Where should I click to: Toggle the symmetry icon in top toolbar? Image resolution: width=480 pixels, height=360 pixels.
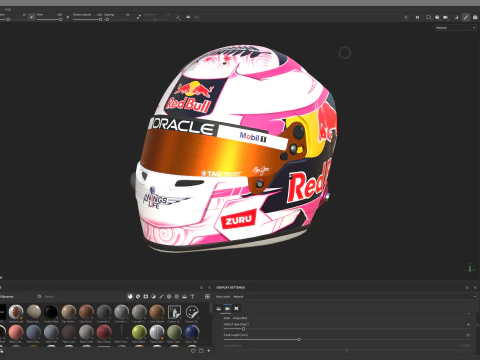[188, 17]
